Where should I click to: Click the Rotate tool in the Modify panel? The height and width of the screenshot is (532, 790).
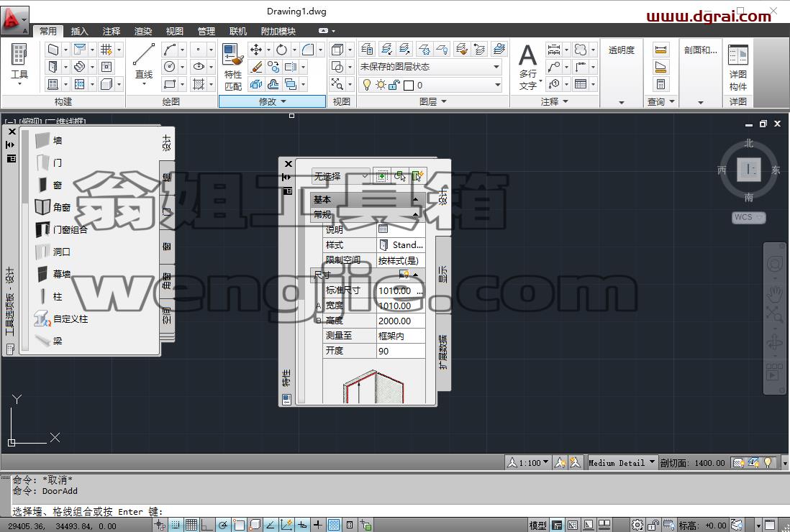(281, 50)
